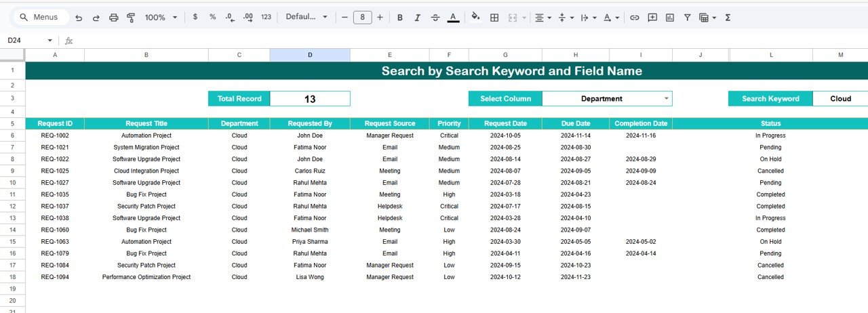Toggle bold formatting

tap(399, 18)
